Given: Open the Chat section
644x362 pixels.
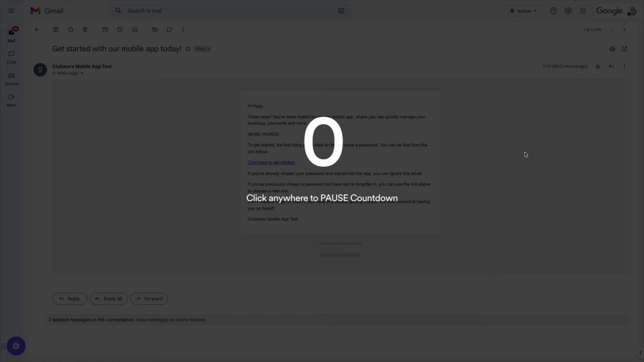Looking at the screenshot, I should 11,57.
